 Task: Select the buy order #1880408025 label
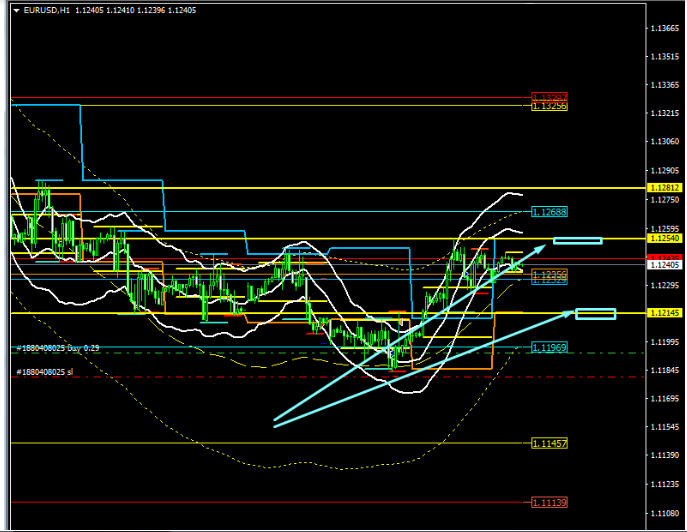(x=57, y=348)
